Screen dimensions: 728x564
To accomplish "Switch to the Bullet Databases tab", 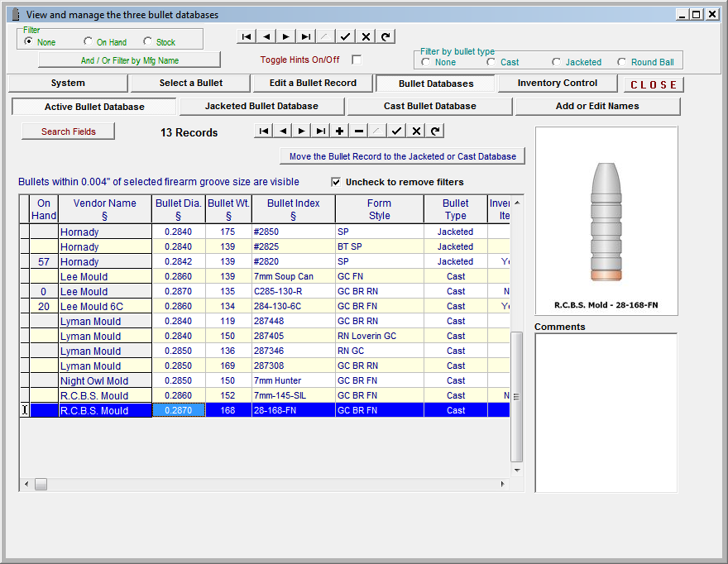I will click(436, 84).
